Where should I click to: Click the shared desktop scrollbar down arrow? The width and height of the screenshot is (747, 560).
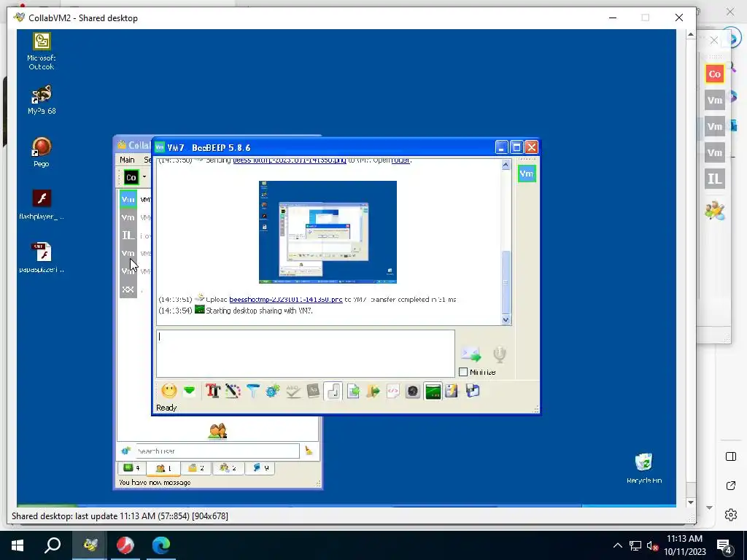690,502
